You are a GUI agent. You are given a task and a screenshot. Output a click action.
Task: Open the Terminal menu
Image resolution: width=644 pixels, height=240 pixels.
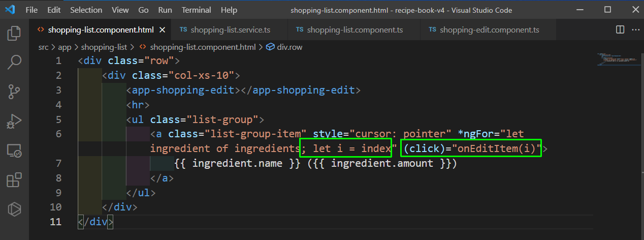click(x=197, y=10)
